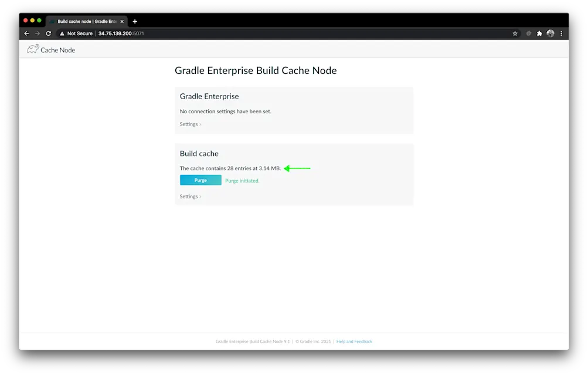Viewport: 588px width, 375px height.
Task: Open the Chrome extensions puzzle icon
Action: click(539, 33)
